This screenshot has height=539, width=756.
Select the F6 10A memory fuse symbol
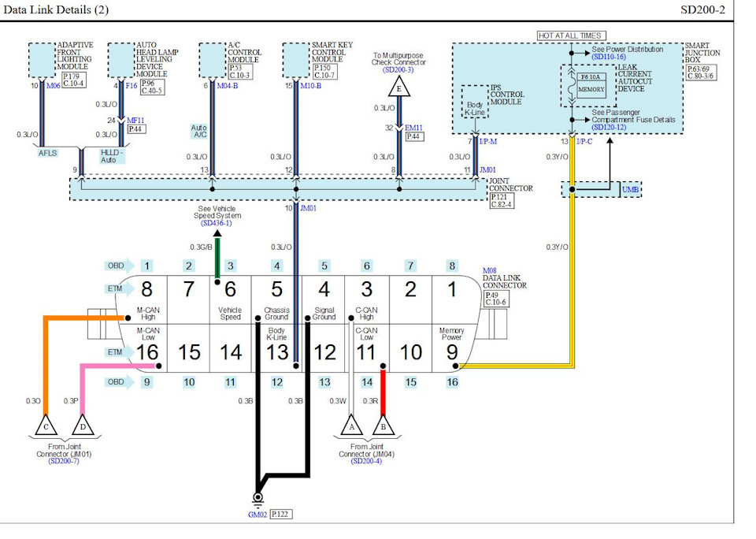(591, 85)
